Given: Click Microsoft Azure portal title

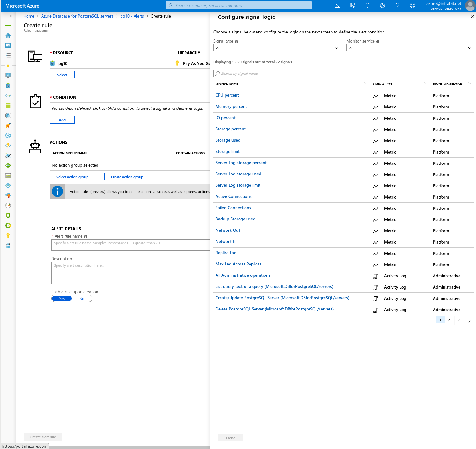Looking at the screenshot, I should pos(22,6).
